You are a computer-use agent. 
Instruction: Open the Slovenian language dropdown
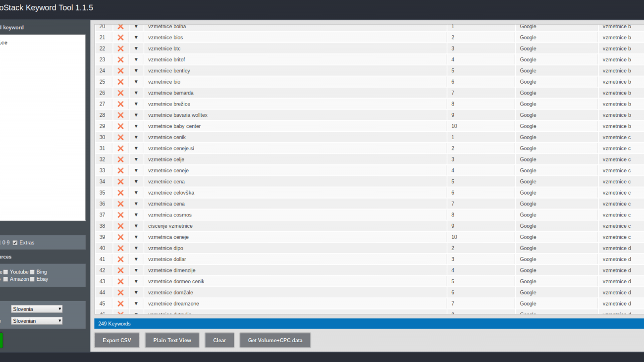tap(37, 321)
